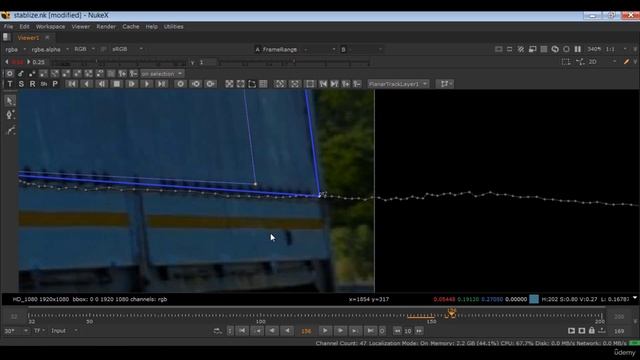Image resolution: width=640 pixels, height=360 pixels.
Task: Click the timeline start frame field
Action: [13, 316]
